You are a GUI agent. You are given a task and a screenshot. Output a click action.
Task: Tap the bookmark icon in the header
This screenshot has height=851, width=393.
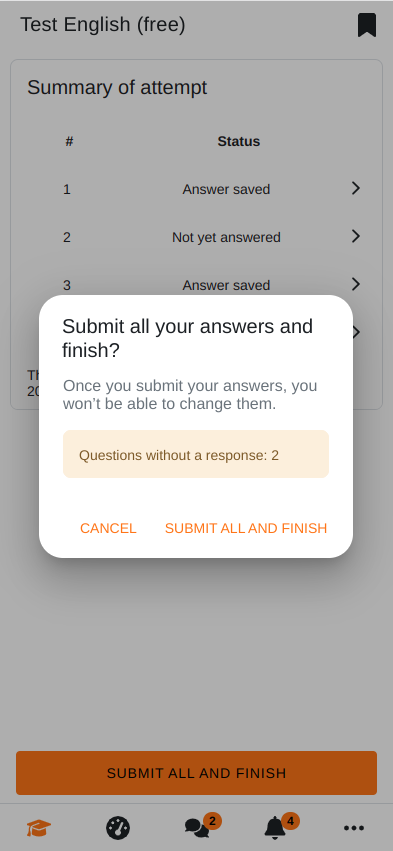pyautogui.click(x=367, y=26)
